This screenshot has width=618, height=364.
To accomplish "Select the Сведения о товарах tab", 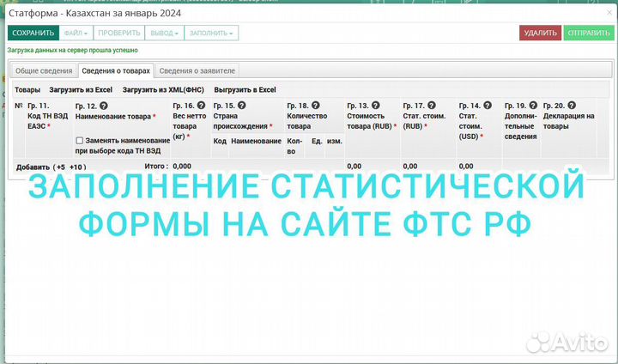I will click(x=116, y=70).
